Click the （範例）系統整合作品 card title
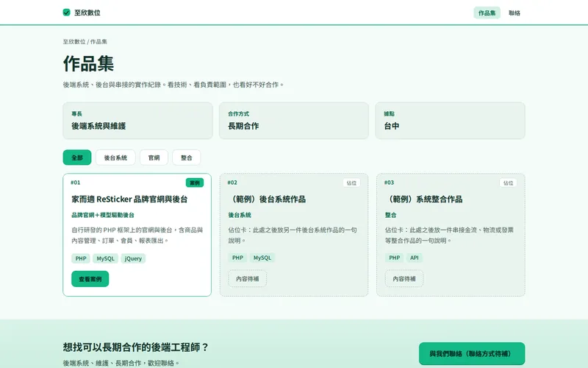Screen dimensions: 588x368 coord(424,199)
